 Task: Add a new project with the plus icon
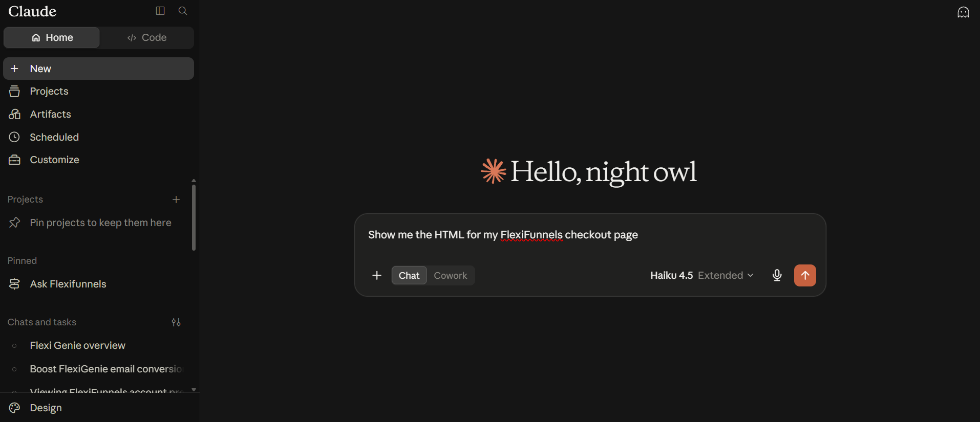(x=176, y=199)
